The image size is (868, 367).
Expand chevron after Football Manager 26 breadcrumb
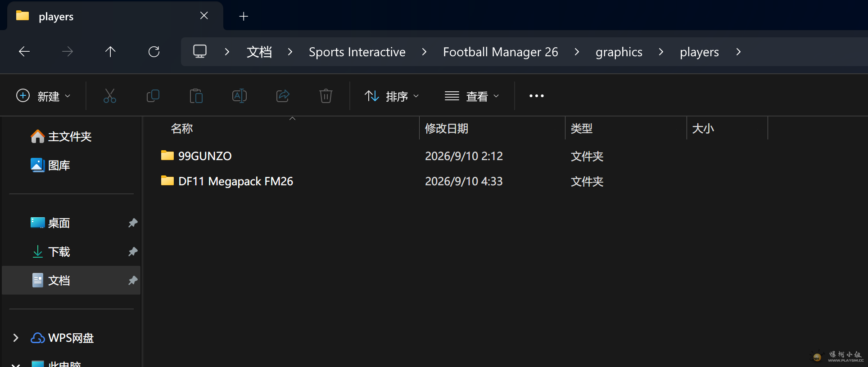577,52
